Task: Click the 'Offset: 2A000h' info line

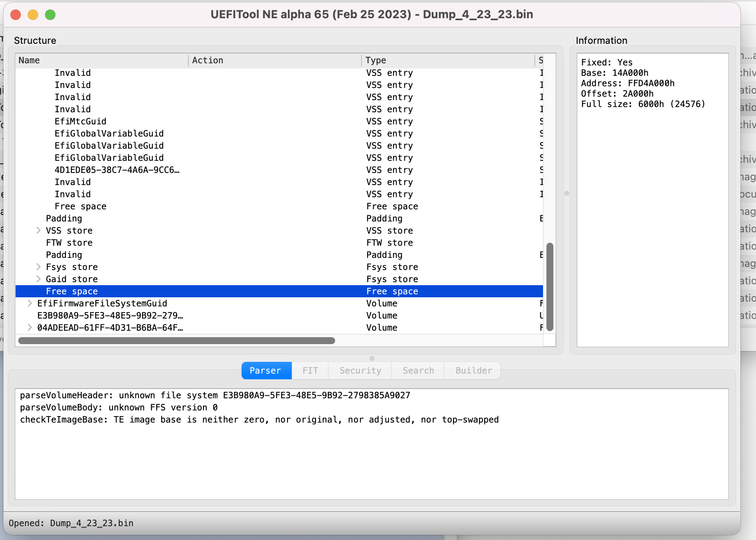Action: (617, 94)
